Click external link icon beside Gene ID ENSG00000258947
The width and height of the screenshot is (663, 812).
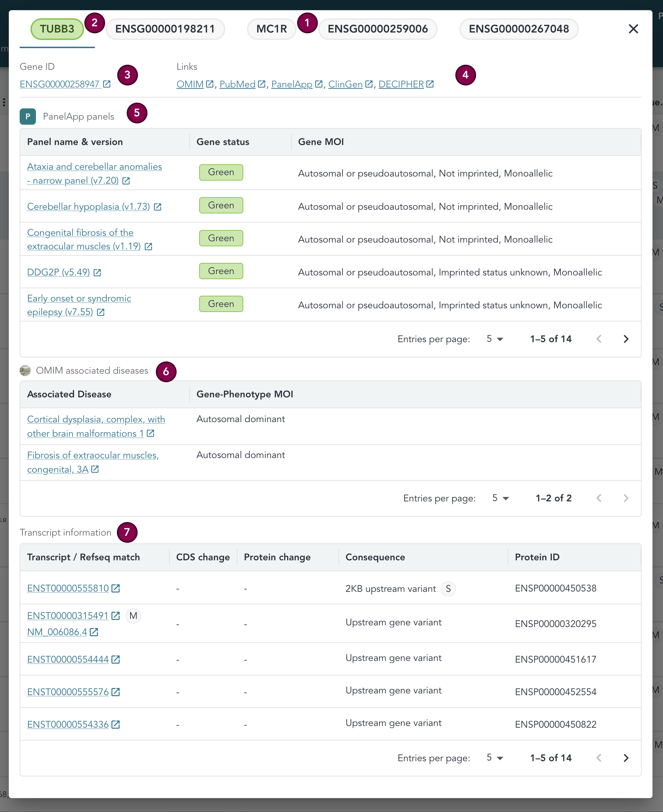[x=107, y=84]
